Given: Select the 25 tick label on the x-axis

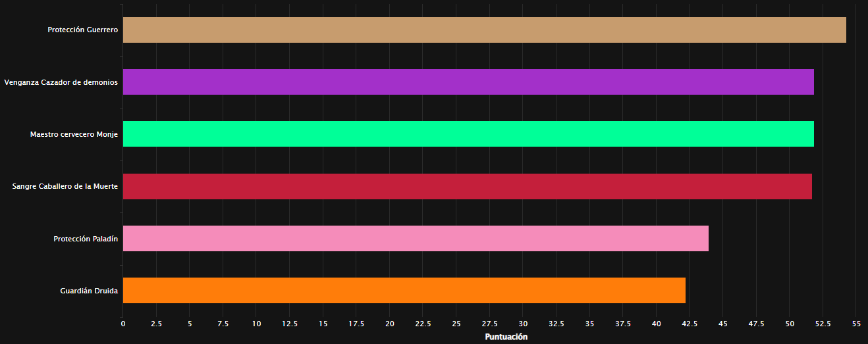Looking at the screenshot, I should [456, 324].
